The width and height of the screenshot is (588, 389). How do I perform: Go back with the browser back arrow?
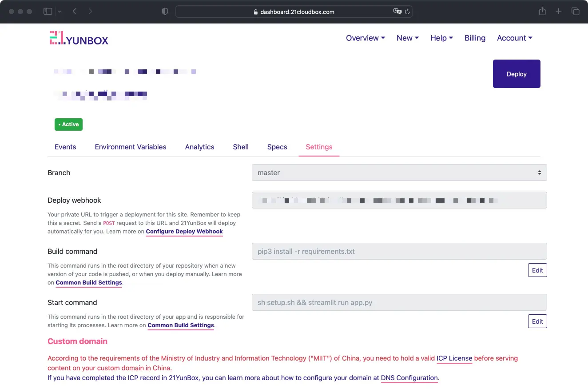[x=75, y=12]
